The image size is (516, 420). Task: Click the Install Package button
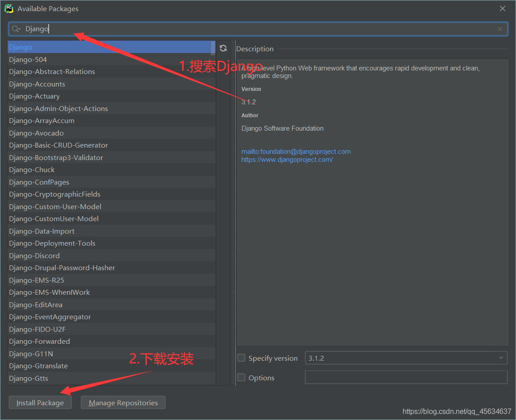point(40,403)
